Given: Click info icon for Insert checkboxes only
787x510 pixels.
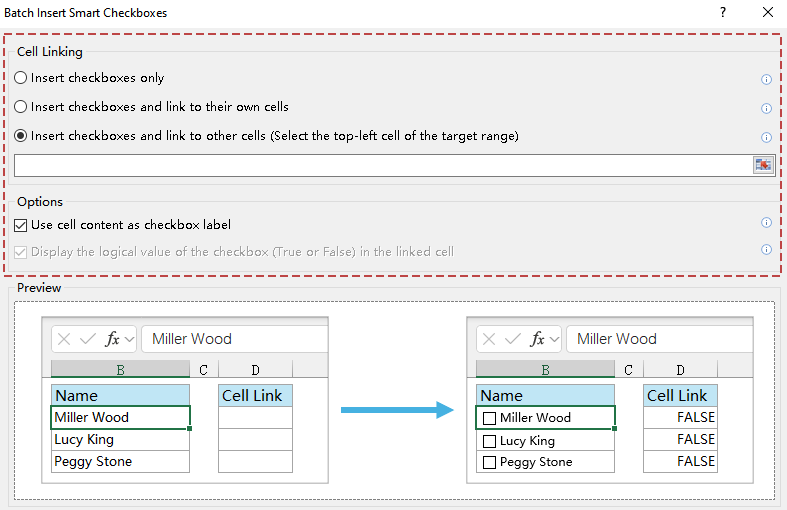Looking at the screenshot, I should click(767, 79).
